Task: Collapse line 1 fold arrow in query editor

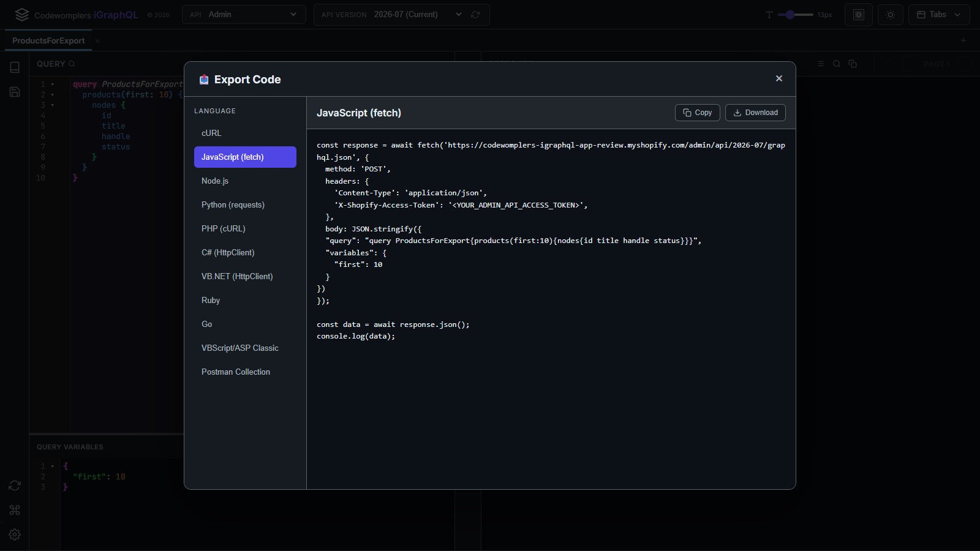Action: (x=53, y=84)
